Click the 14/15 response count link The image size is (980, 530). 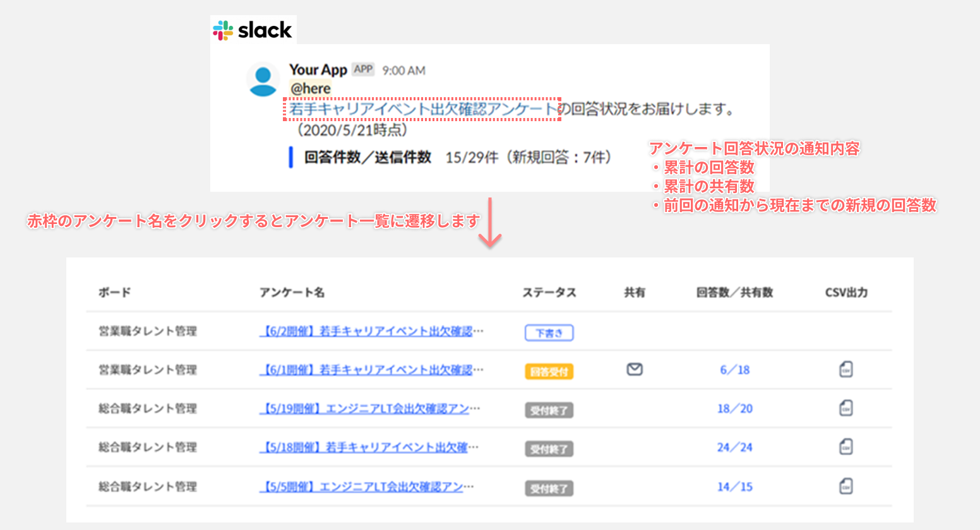(x=735, y=486)
